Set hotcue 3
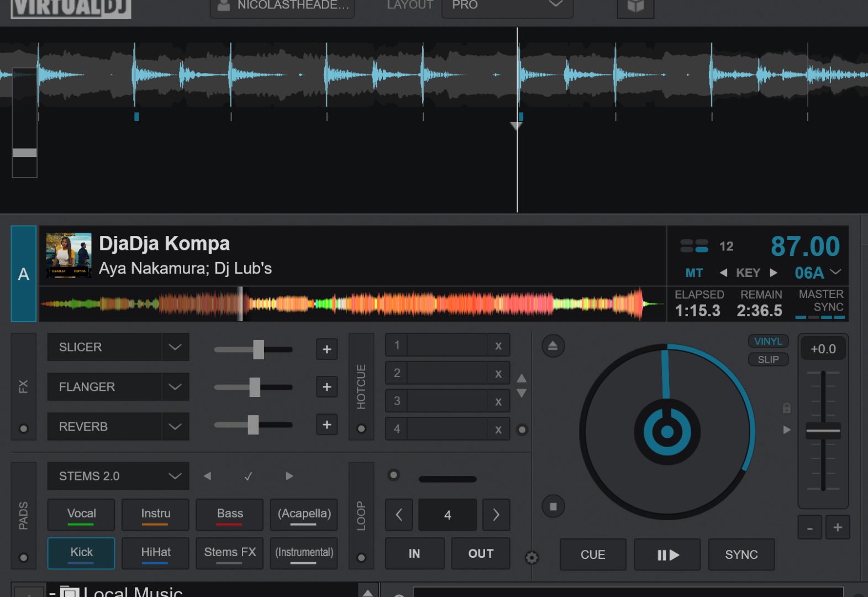Image resolution: width=868 pixels, height=597 pixels. 436,401
